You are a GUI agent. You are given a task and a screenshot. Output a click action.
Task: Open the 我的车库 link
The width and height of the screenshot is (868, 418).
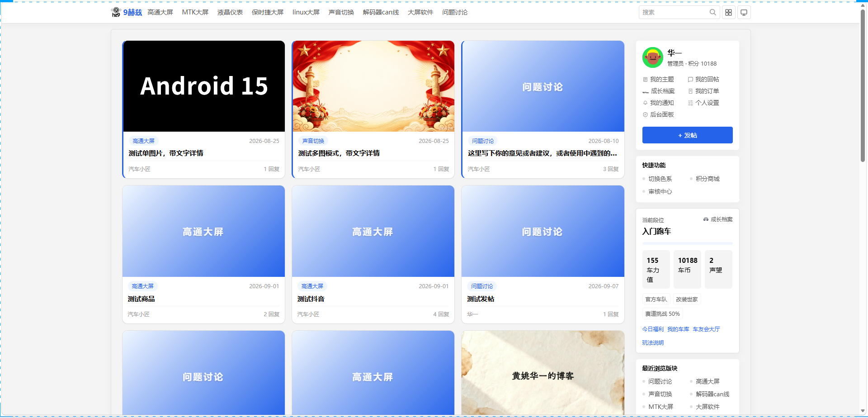(678, 329)
